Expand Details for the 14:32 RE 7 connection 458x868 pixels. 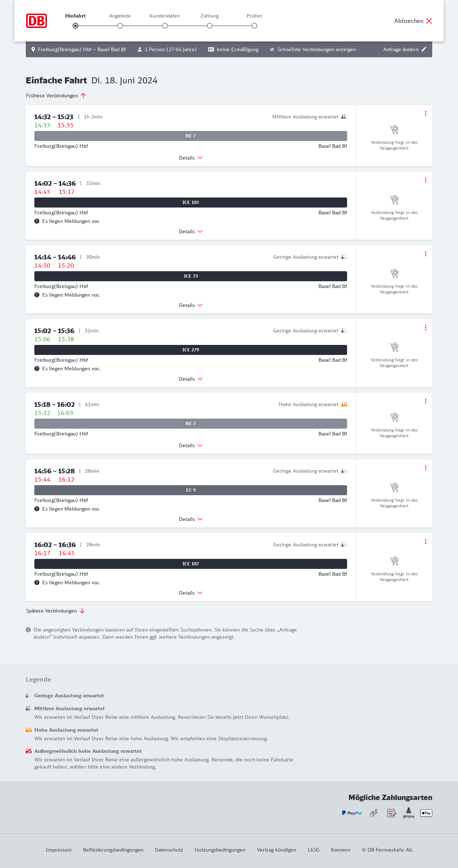pyautogui.click(x=191, y=158)
